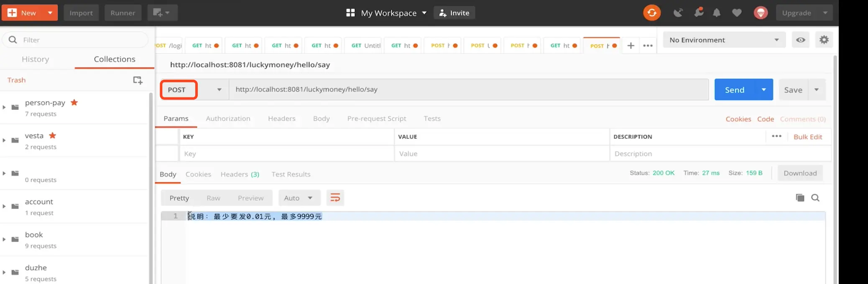Viewport: 868px width, 284px height.
Task: Click vesta favorite star
Action: tap(52, 135)
